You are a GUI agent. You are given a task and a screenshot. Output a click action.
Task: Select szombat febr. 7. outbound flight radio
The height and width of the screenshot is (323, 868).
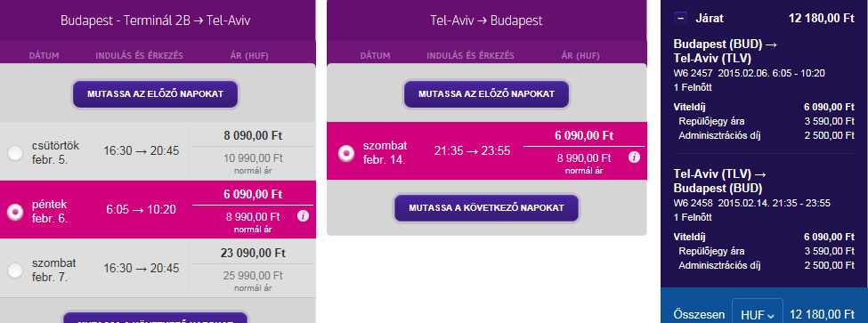pos(15,270)
